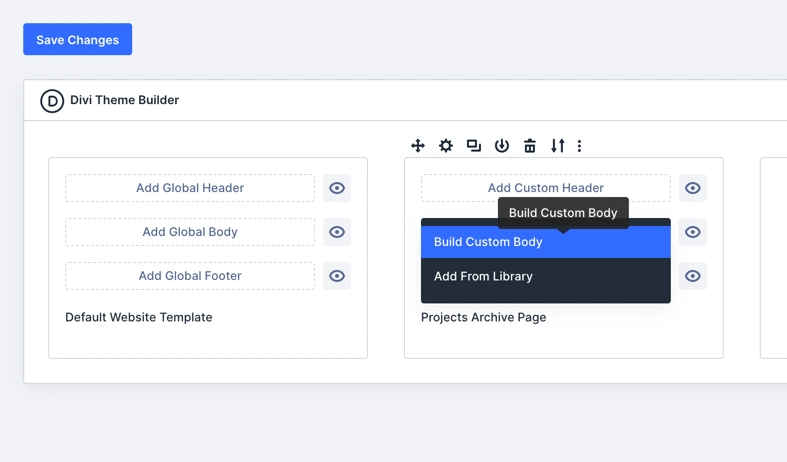Open portability import/export arrows icon
This screenshot has width=787, height=462.
click(x=558, y=146)
